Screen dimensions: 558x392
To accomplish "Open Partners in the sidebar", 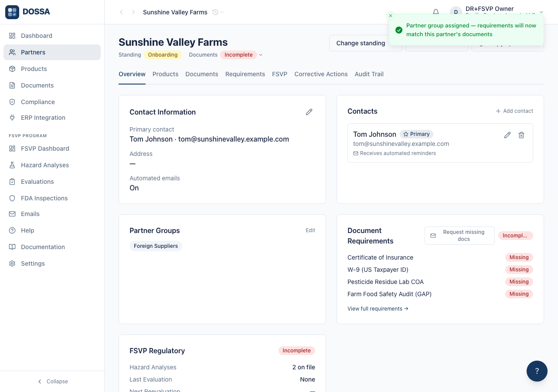I will click(x=52, y=52).
